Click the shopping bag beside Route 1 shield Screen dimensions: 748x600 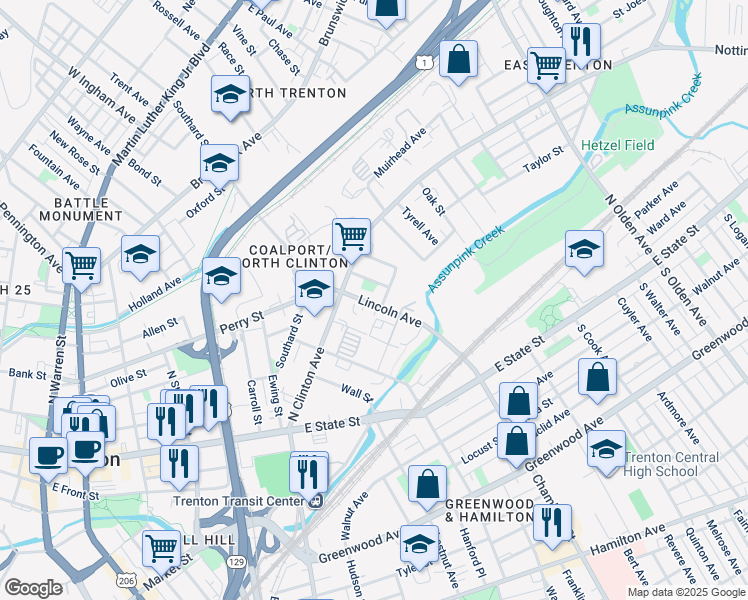pos(458,59)
